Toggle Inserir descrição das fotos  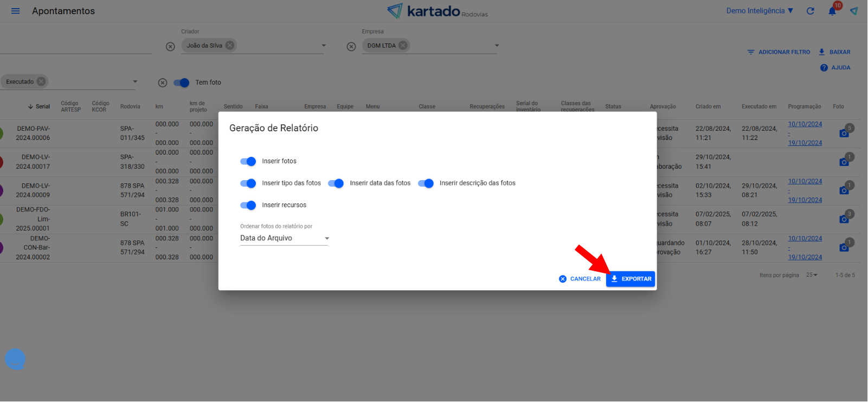click(x=426, y=183)
